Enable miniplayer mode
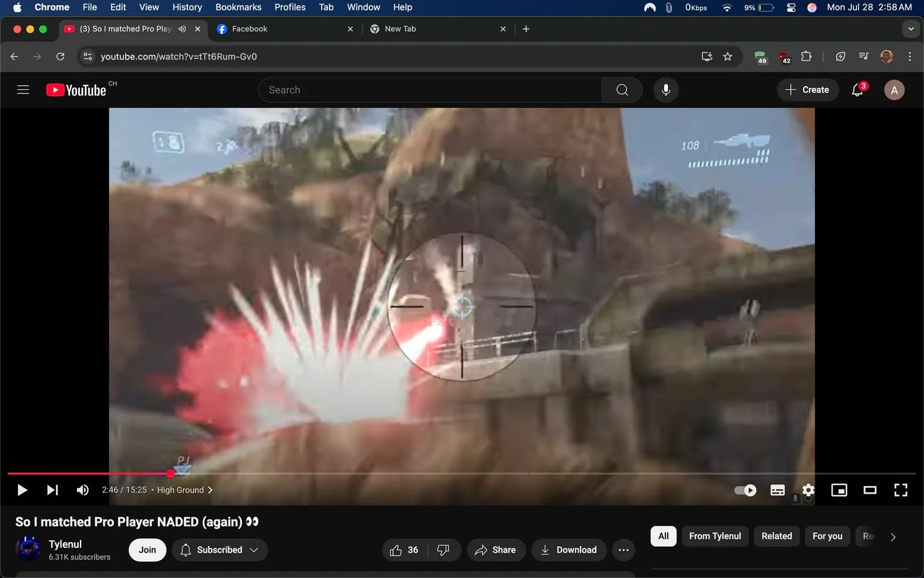 (839, 490)
